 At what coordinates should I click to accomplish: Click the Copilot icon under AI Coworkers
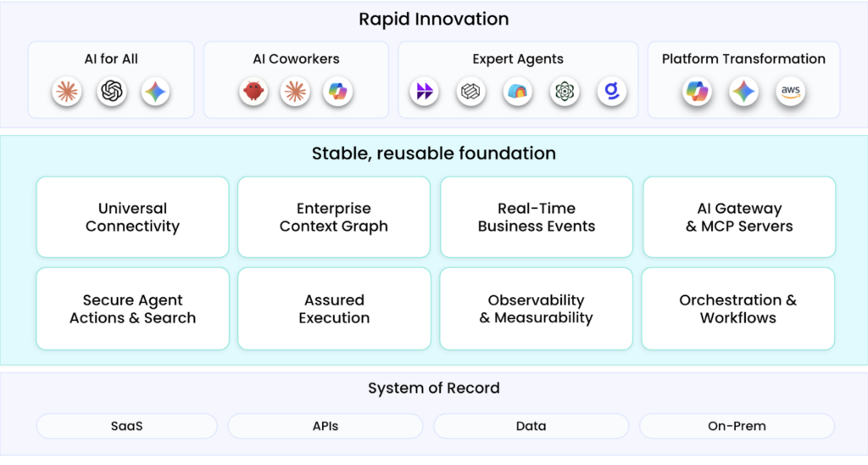tap(338, 92)
